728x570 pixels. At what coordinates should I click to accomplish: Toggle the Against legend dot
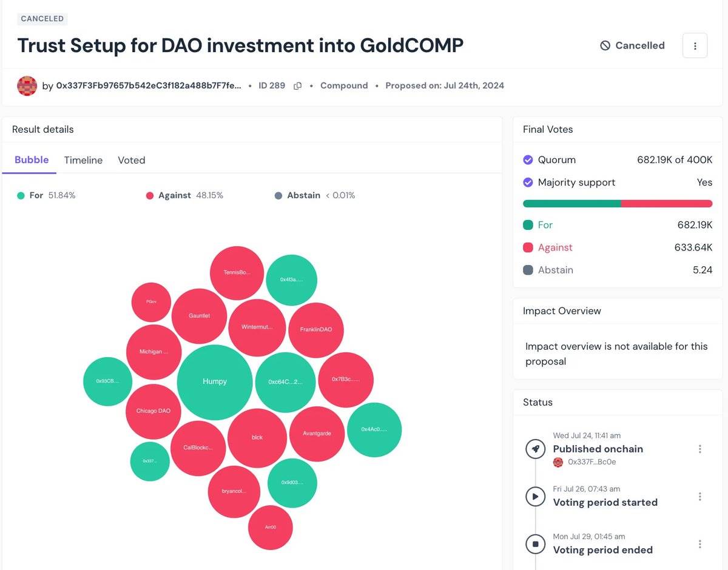click(x=150, y=196)
